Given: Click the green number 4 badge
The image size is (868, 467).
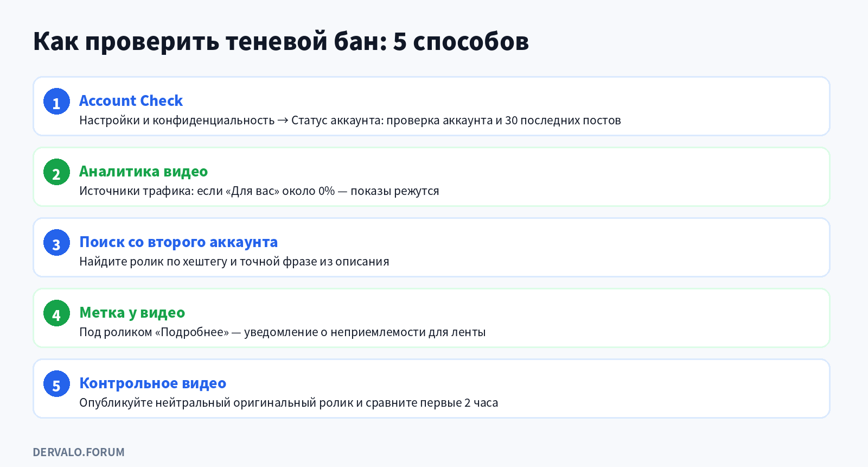Looking at the screenshot, I should click(56, 313).
